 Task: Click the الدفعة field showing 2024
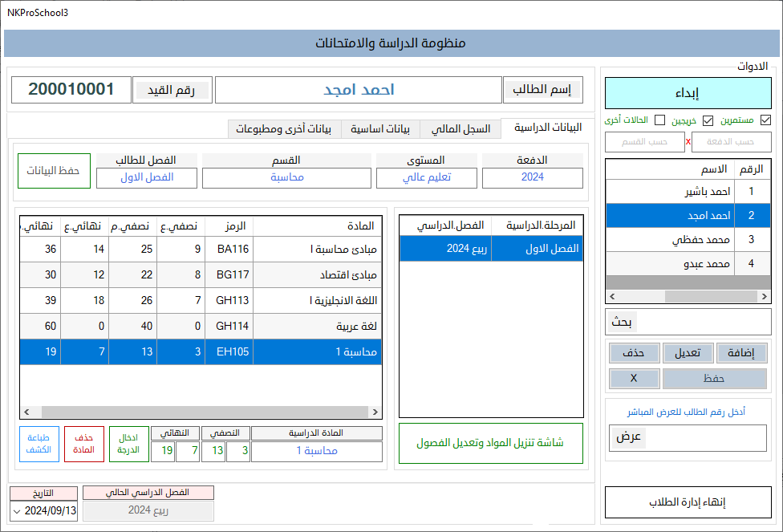pos(533,177)
